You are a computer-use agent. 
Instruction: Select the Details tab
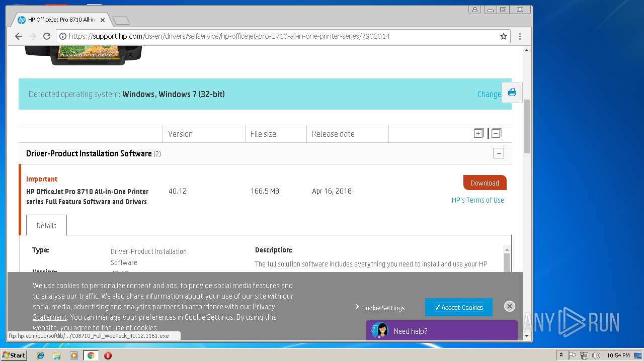point(46,226)
